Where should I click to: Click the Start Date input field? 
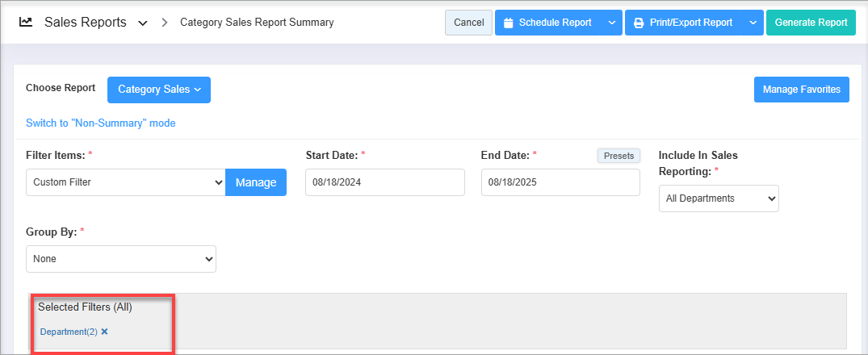coord(385,182)
